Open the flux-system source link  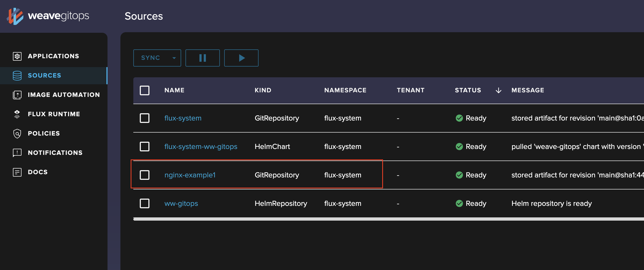(183, 118)
